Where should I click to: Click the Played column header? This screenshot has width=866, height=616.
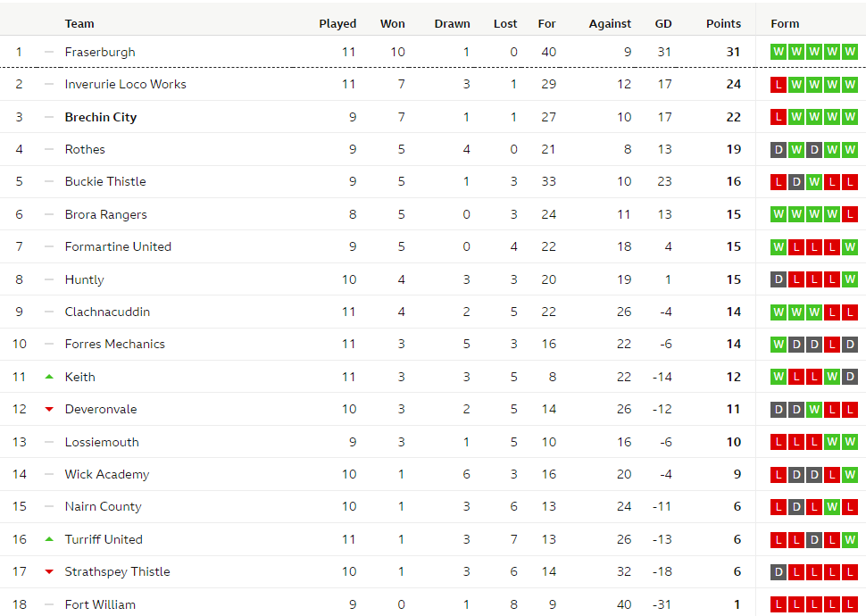pyautogui.click(x=337, y=24)
